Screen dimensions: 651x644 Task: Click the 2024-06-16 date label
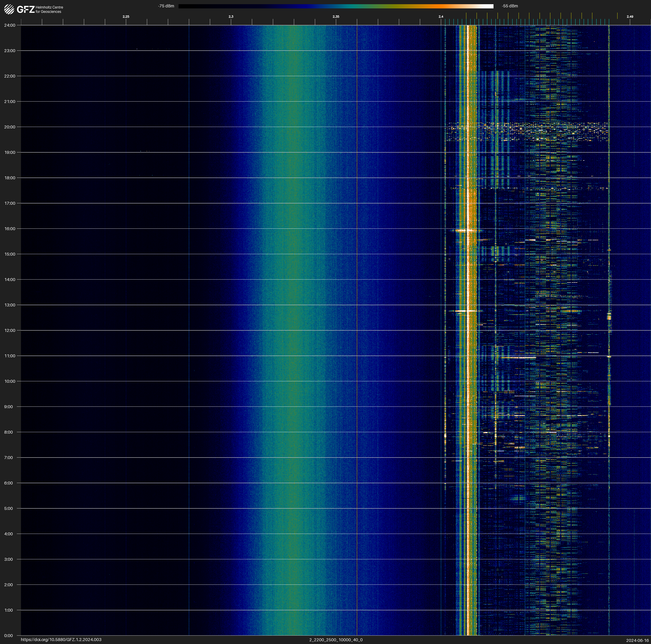(637, 640)
